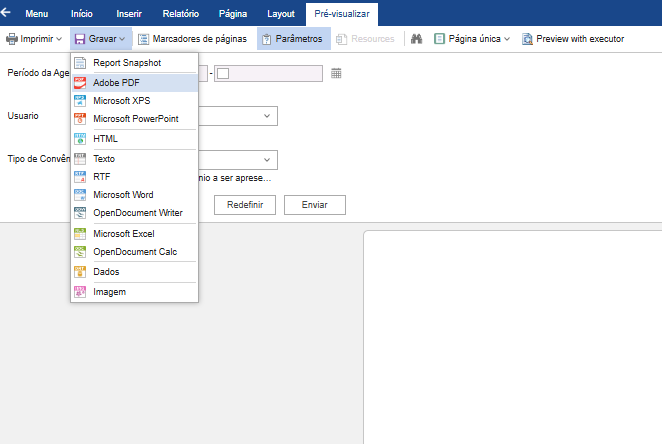Click the RTF format icon
The height and width of the screenshot is (444, 662).
click(80, 177)
